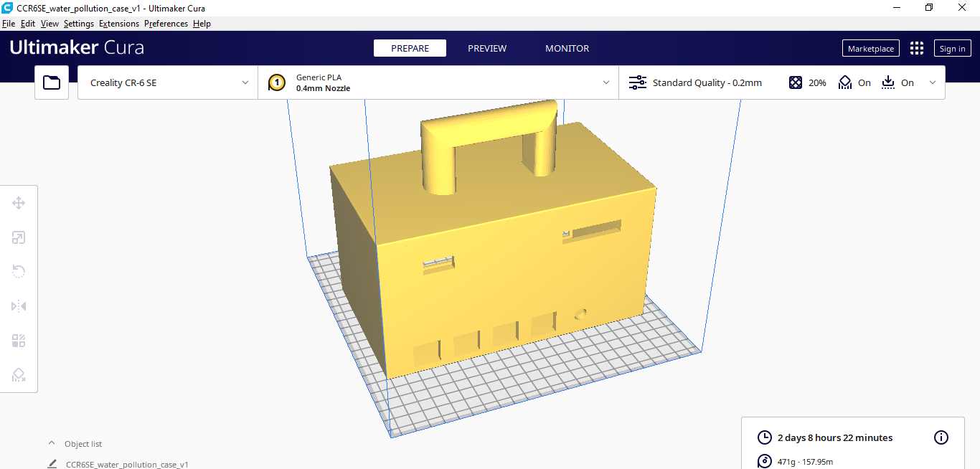Open the Settings menu
Viewport: 980px width, 469px height.
[79, 24]
